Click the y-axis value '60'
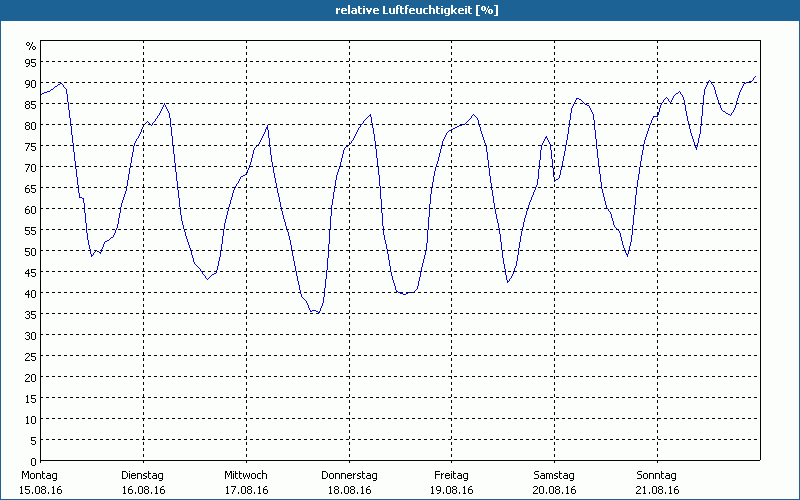The image size is (800, 500). [31, 209]
